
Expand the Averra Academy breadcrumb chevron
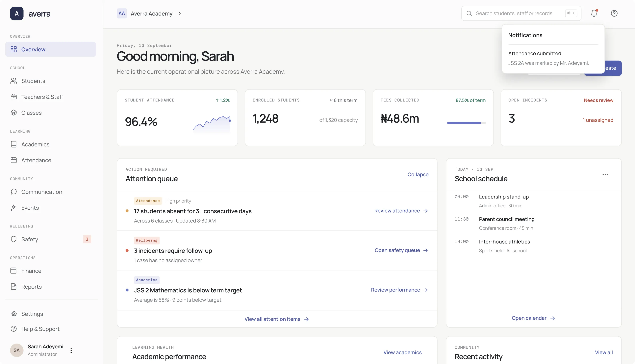tap(179, 13)
